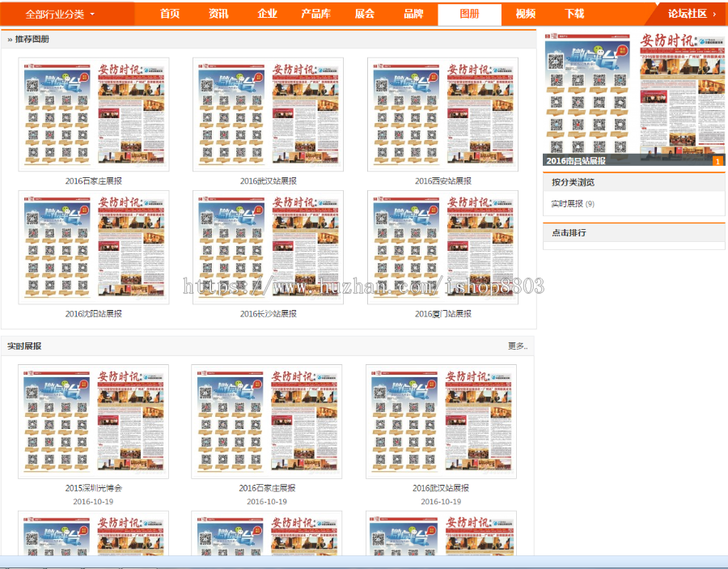Open the 实时展报 (9) category link

[573, 204]
